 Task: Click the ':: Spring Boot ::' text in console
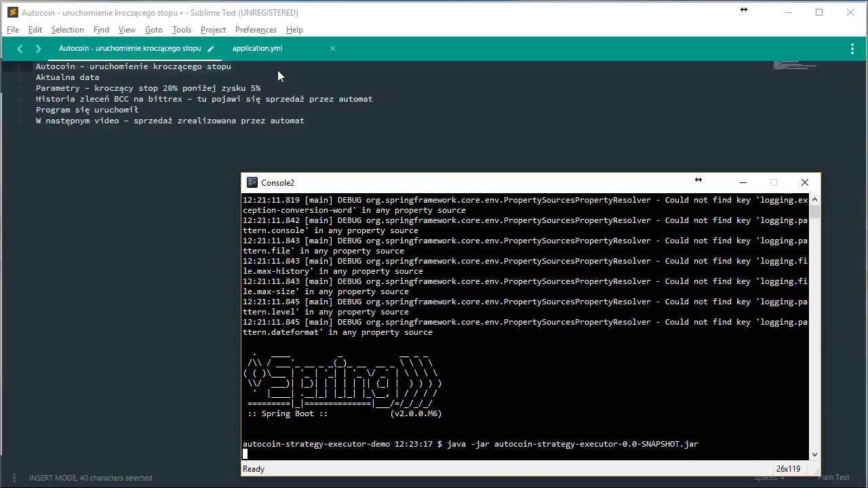click(x=288, y=413)
